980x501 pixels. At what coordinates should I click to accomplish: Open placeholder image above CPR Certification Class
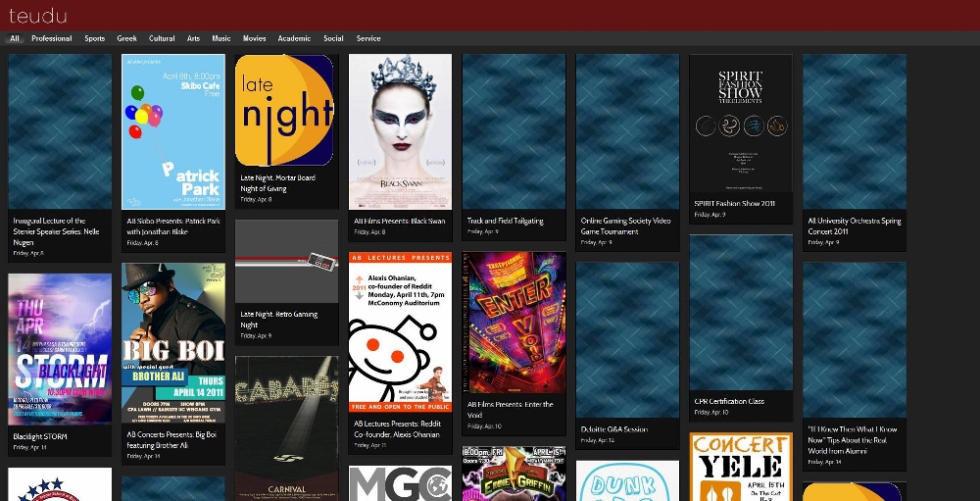pyautogui.click(x=741, y=313)
